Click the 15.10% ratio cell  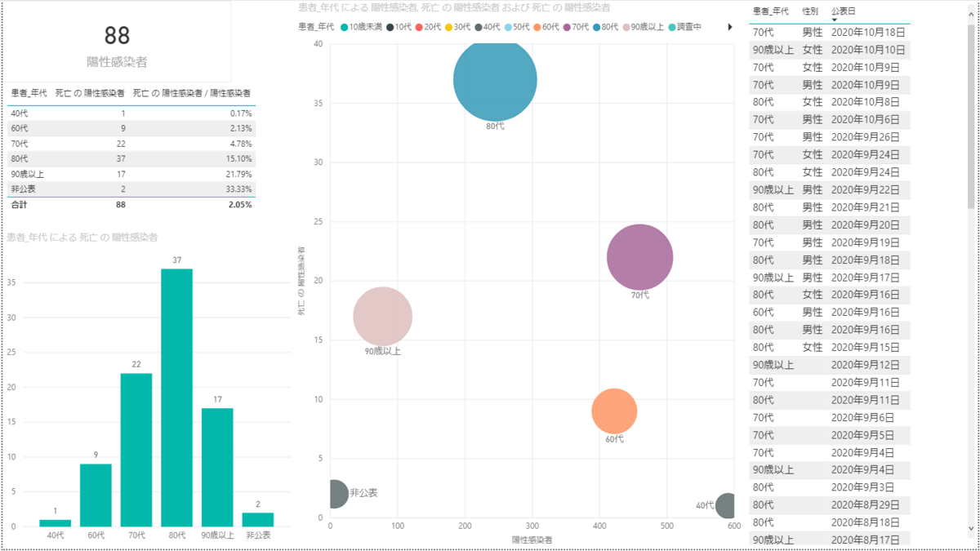coord(239,159)
